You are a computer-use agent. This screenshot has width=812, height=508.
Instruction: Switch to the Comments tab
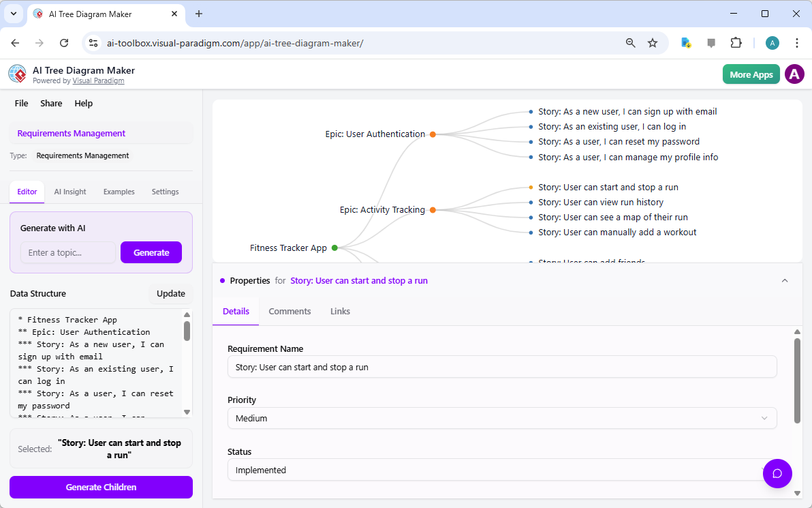click(x=290, y=311)
